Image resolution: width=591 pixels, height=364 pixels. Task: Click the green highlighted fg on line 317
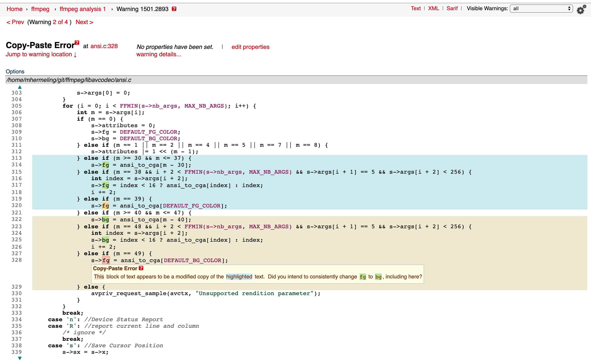pyautogui.click(x=106, y=185)
